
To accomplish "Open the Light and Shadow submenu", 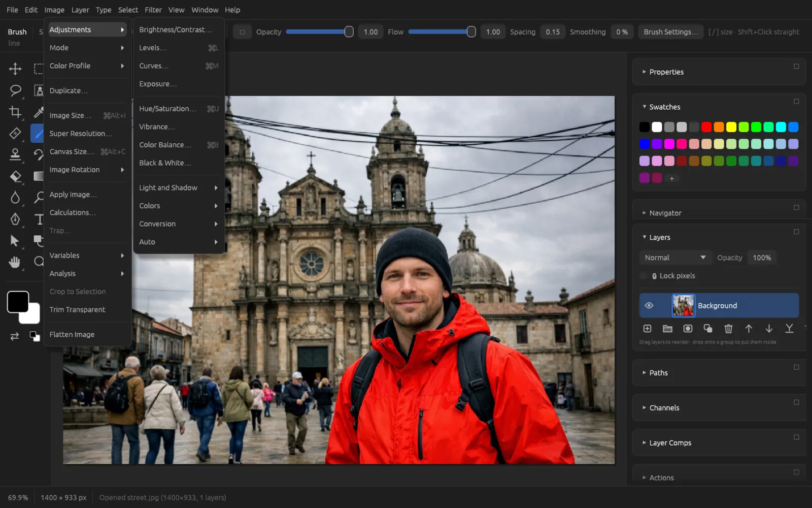I will tap(179, 187).
